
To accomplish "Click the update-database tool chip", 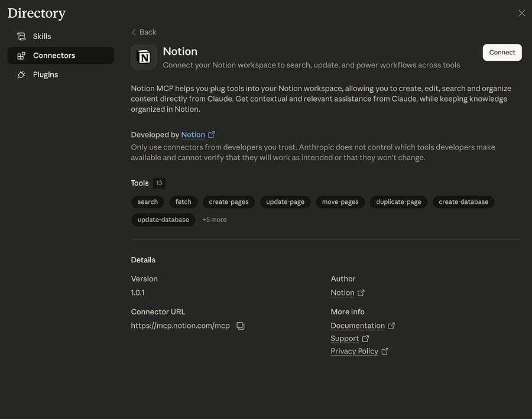I will (x=163, y=220).
